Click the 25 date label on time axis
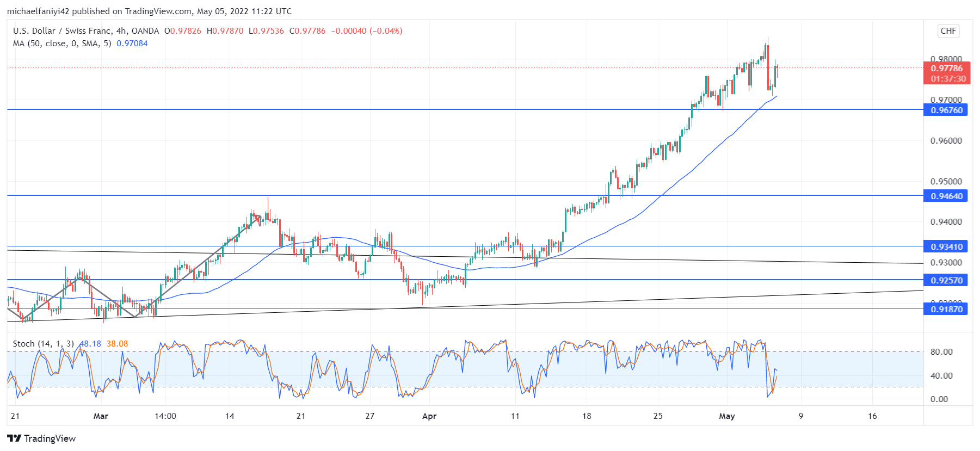 coord(658,416)
